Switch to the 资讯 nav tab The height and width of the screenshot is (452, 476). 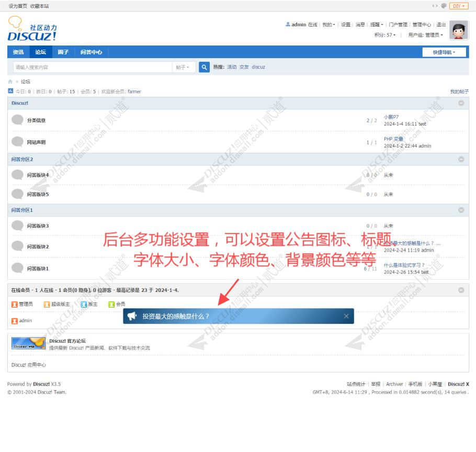coord(18,52)
